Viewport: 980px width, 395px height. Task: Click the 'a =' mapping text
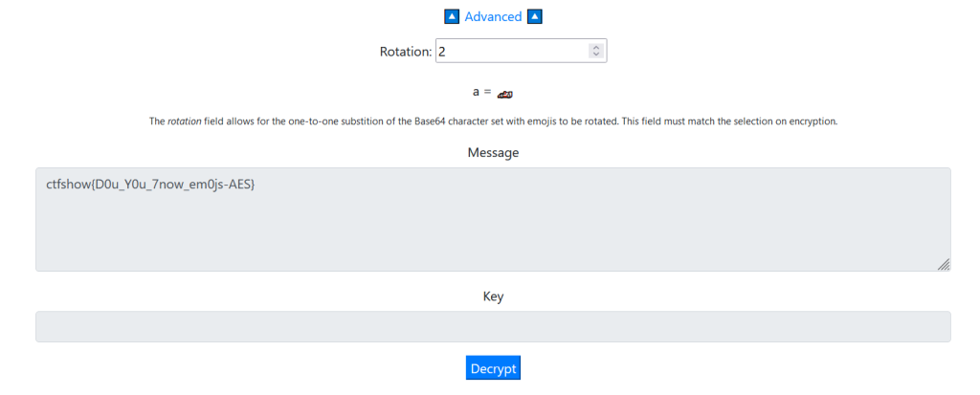coord(481,92)
